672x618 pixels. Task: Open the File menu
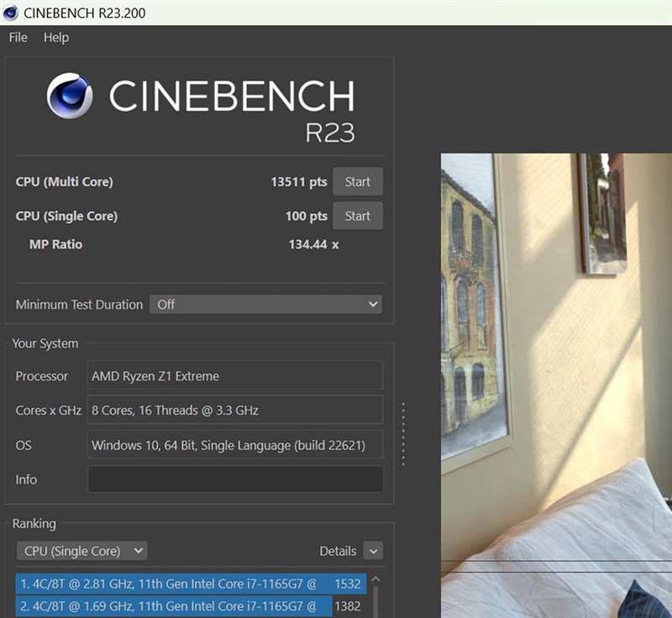(16, 37)
